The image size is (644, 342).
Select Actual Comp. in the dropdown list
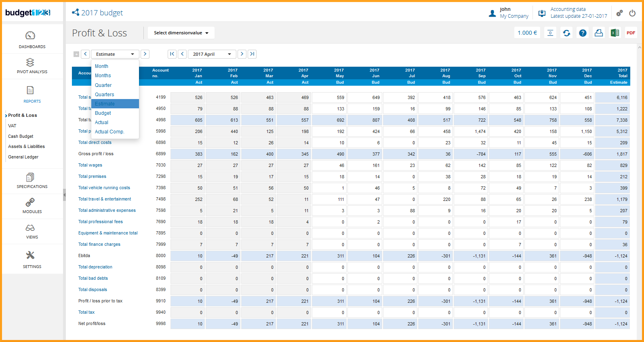pos(109,132)
